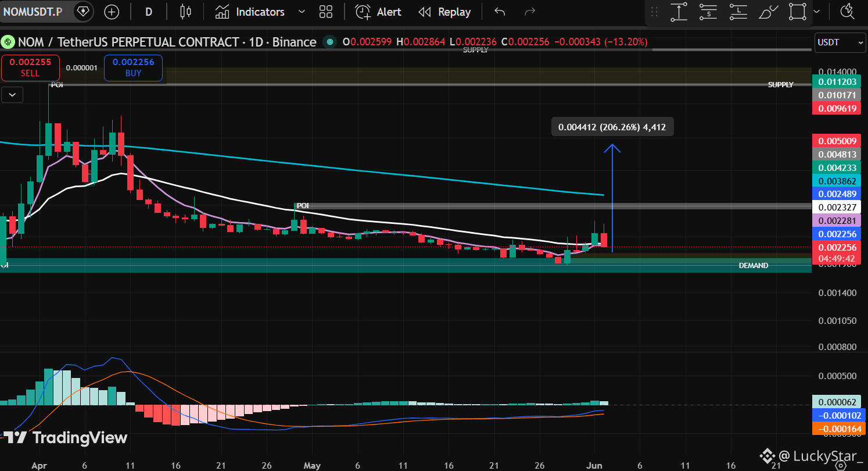Click the TradingView logo

point(66,438)
